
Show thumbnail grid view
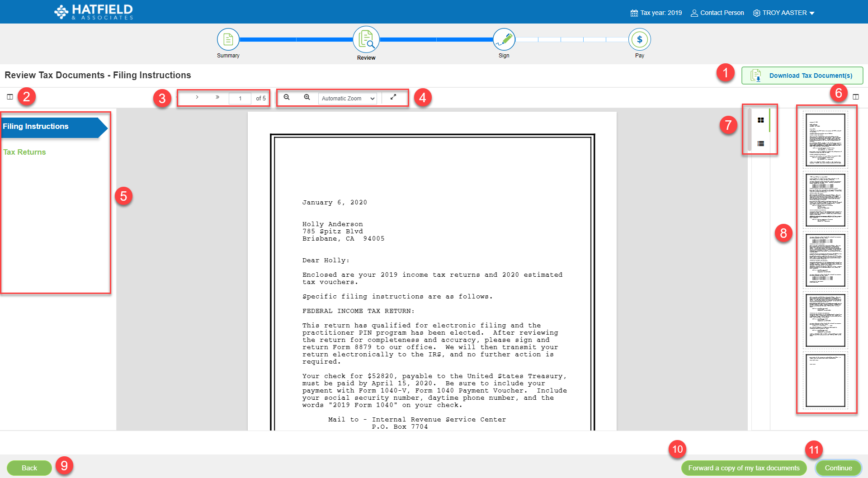761,120
